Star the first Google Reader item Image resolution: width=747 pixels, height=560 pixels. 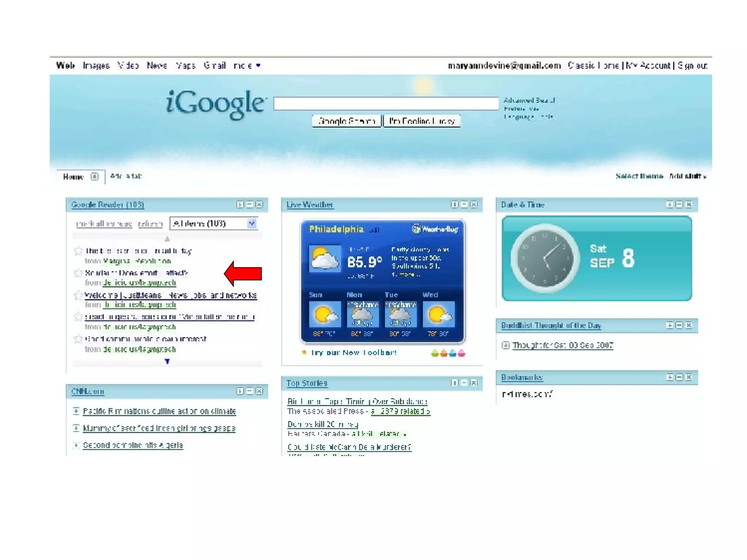[78, 251]
